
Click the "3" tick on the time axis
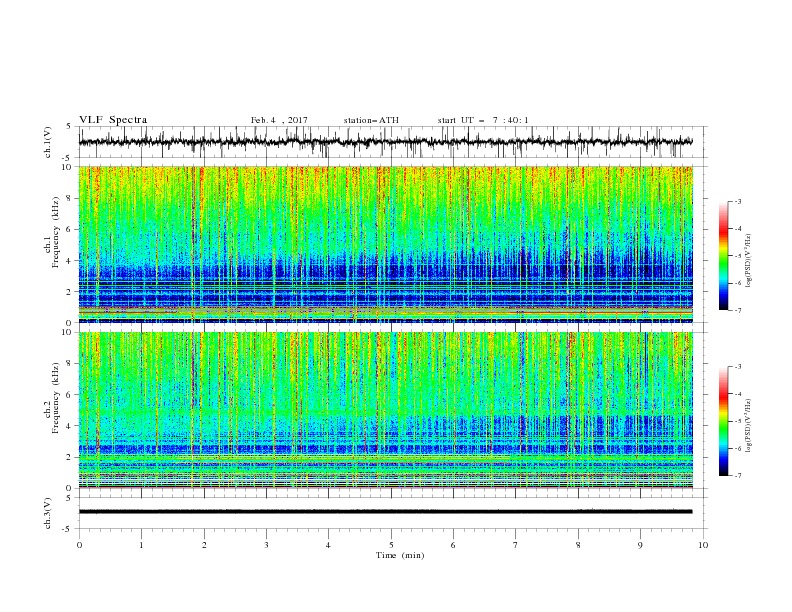coord(266,545)
